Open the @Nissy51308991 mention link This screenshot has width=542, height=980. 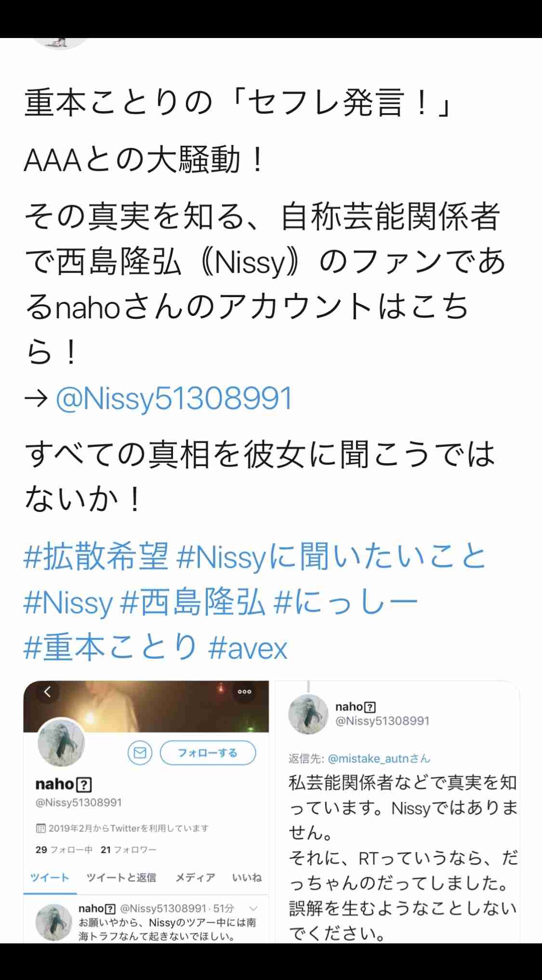click(x=174, y=399)
